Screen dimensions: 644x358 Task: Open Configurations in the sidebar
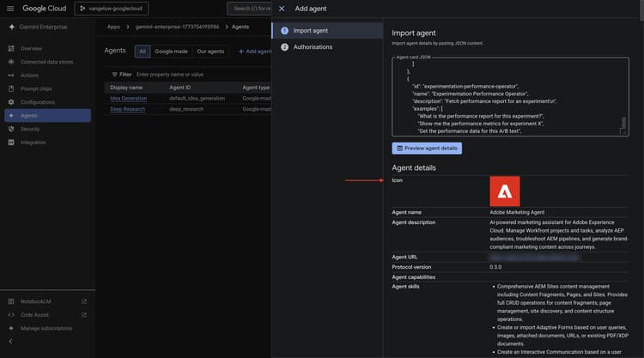click(38, 102)
